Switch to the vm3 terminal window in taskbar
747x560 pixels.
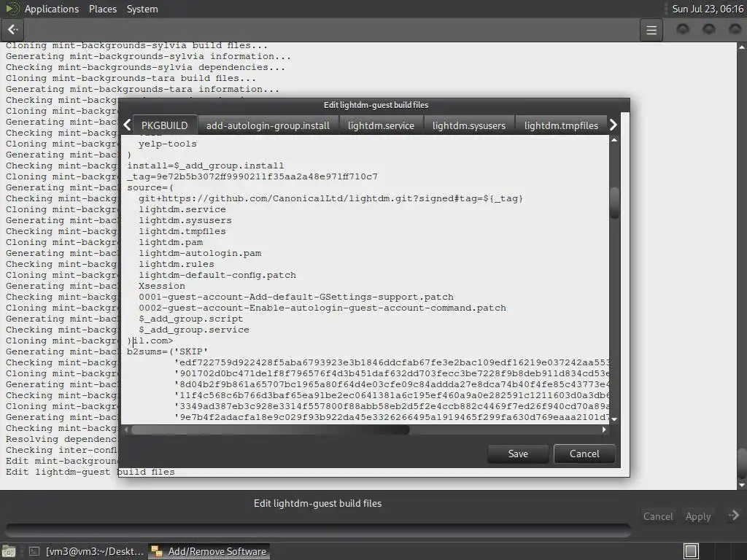coord(87,551)
